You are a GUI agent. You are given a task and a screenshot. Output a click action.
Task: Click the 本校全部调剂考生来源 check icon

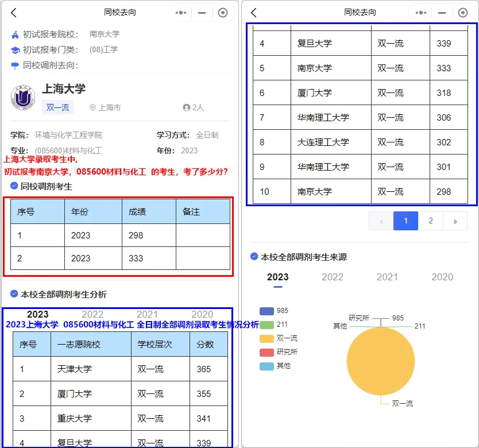(254, 256)
